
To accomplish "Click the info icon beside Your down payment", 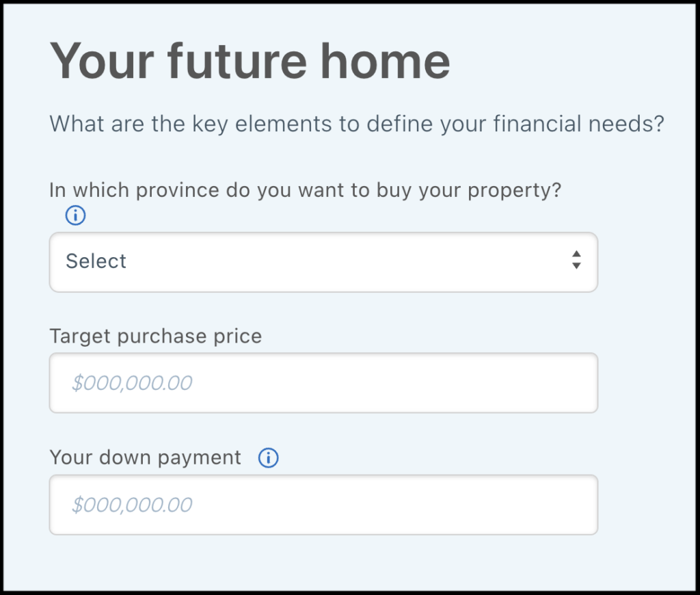I will (268, 458).
